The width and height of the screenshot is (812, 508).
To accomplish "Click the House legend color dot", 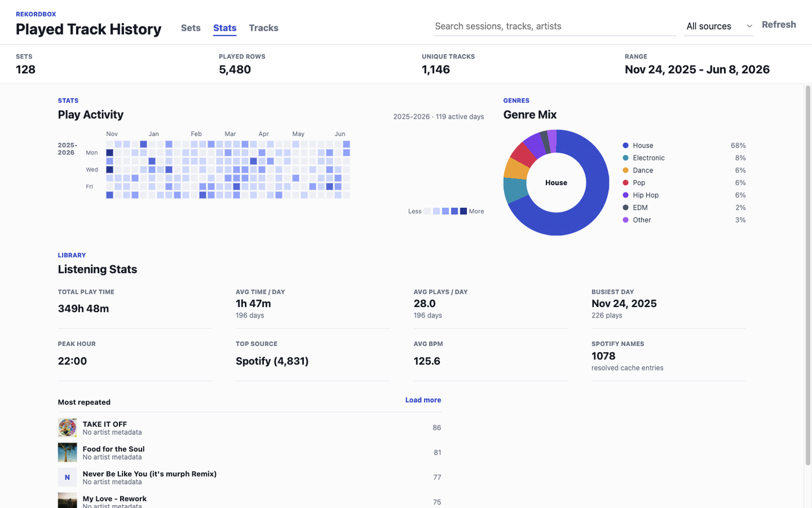I will [625, 146].
